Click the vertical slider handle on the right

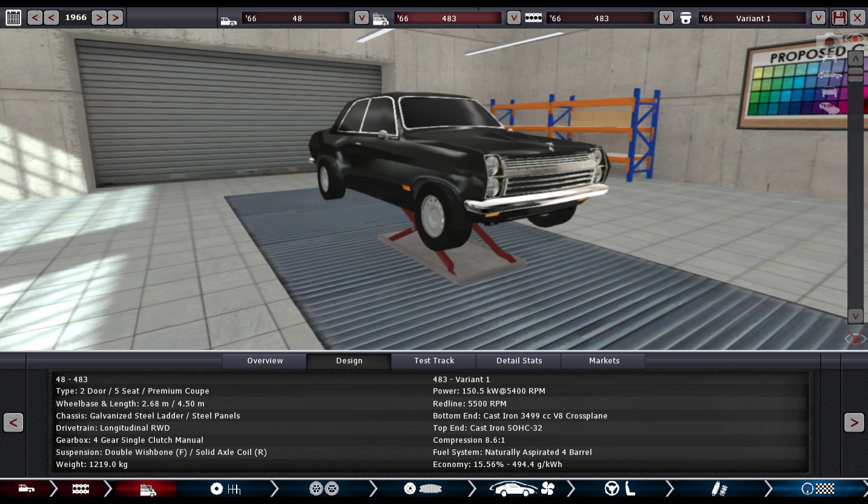pos(855,75)
